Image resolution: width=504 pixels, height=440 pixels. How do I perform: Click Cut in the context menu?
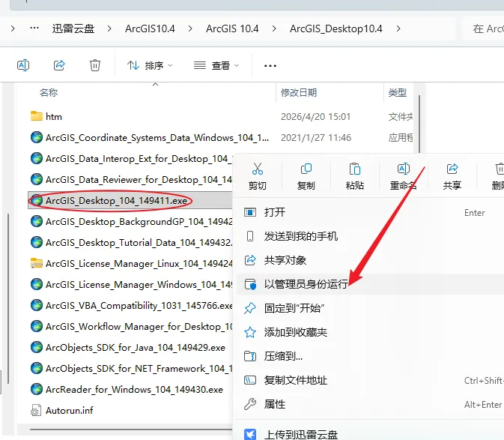click(x=258, y=176)
